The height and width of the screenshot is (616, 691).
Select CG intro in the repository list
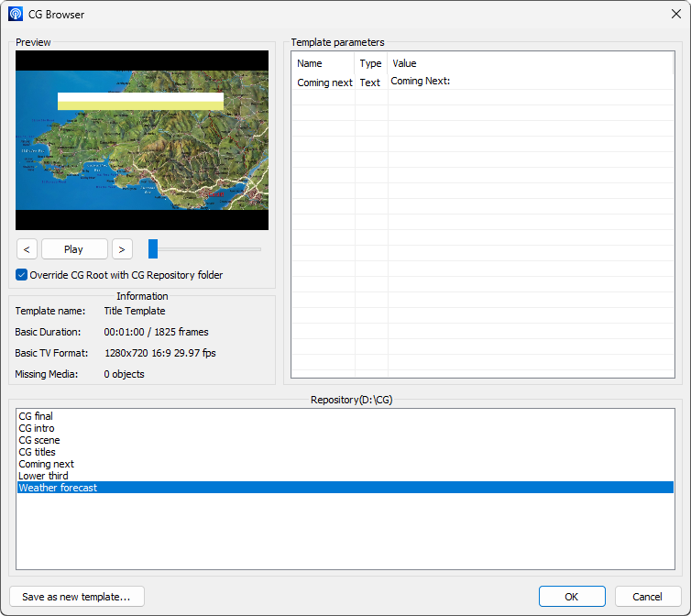pyautogui.click(x=345, y=428)
